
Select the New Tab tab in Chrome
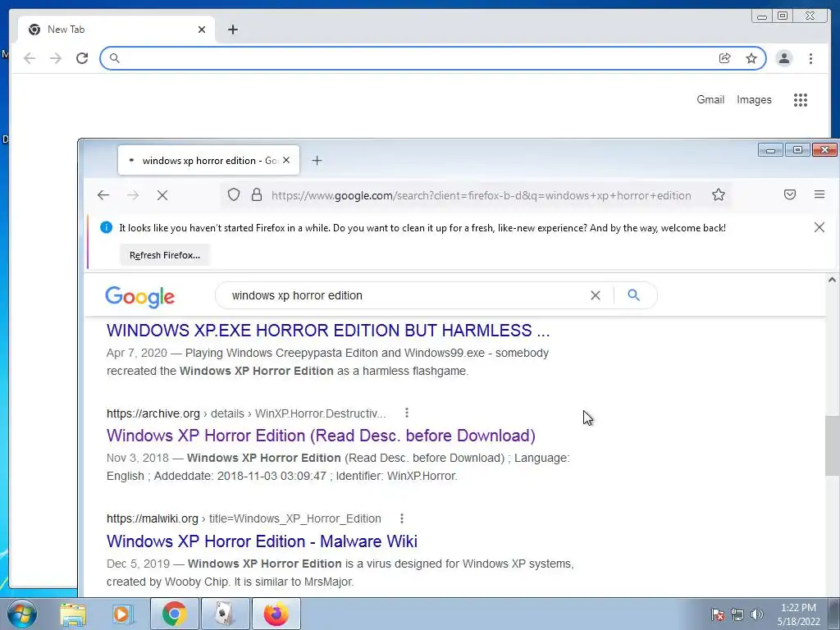tap(116, 30)
